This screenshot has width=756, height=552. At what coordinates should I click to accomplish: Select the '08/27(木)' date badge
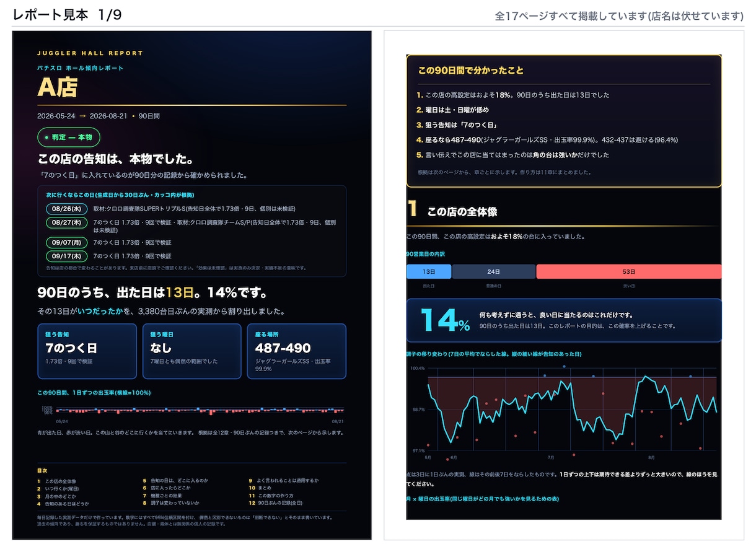66,222
